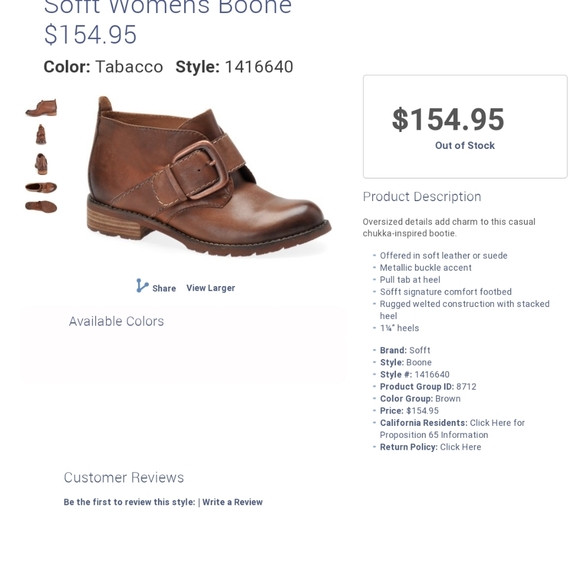
Task: Click Here for Proposition 65 Information
Action: (x=452, y=429)
